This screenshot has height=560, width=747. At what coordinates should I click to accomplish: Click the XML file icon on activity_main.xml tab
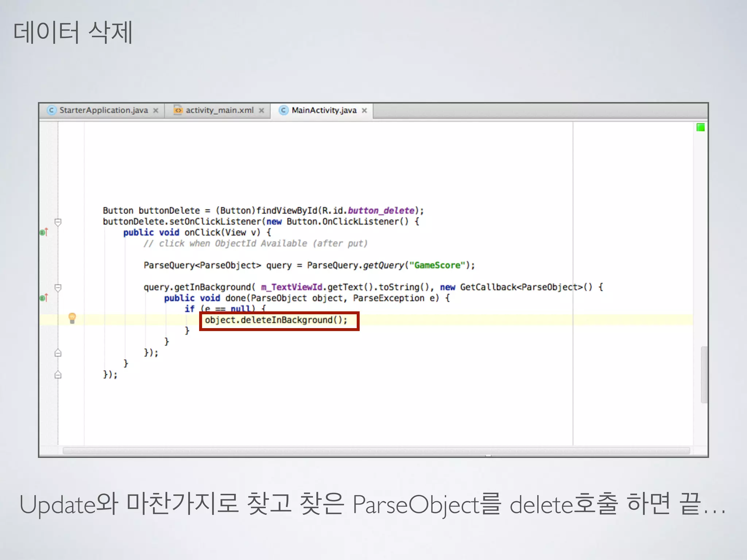pyautogui.click(x=178, y=110)
